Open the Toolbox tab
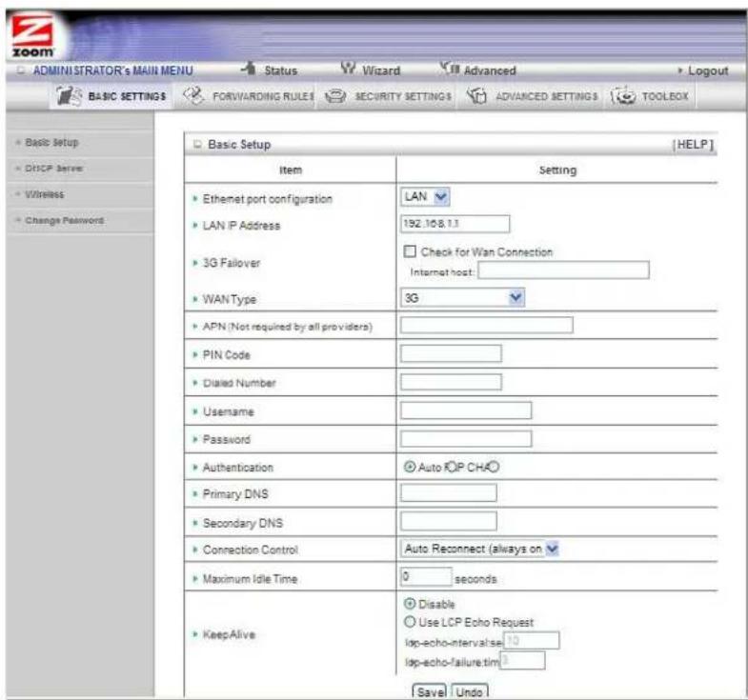 tap(665, 96)
